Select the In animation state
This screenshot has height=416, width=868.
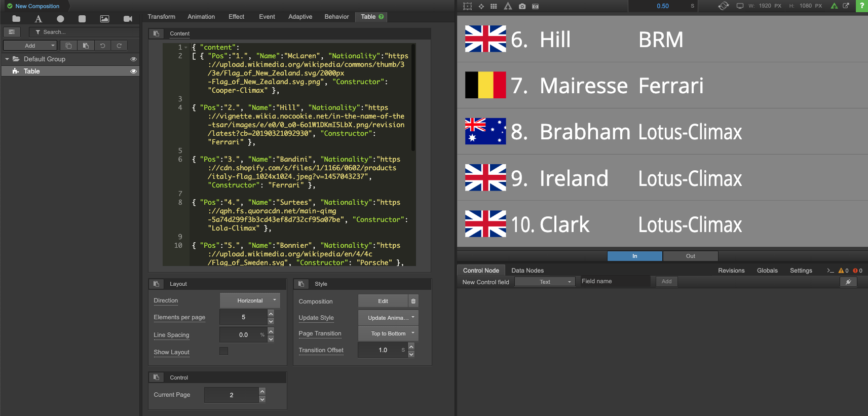634,256
